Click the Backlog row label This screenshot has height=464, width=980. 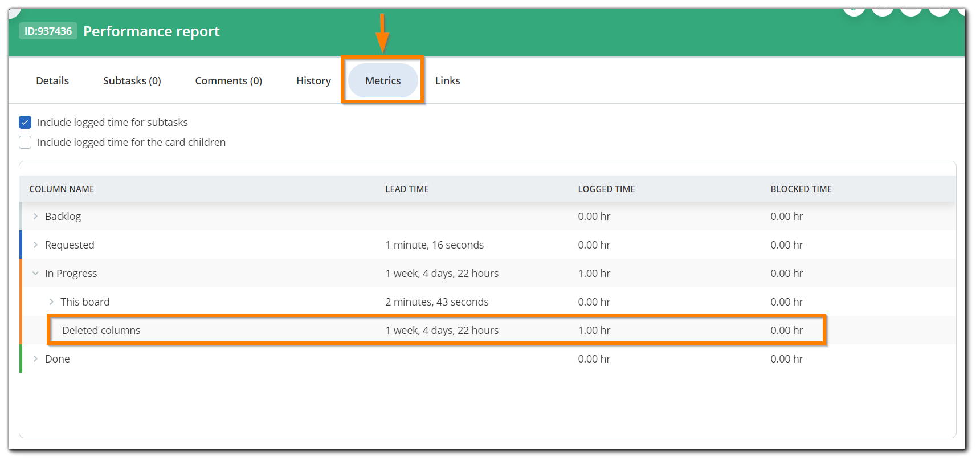[x=63, y=216]
